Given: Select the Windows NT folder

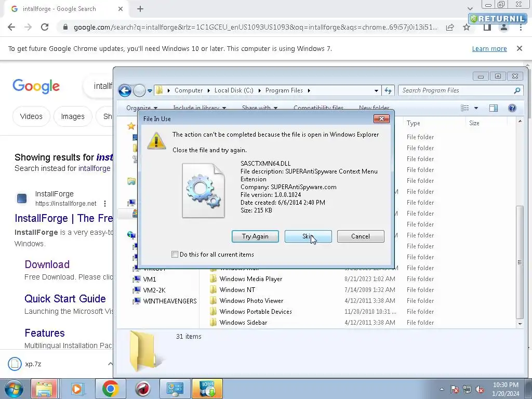Looking at the screenshot, I should coord(237,290).
